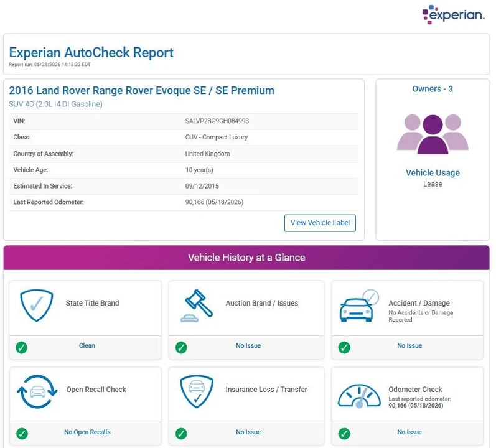Click the Insurance Loss shield car icon
This screenshot has height=448, width=496.
[197, 392]
